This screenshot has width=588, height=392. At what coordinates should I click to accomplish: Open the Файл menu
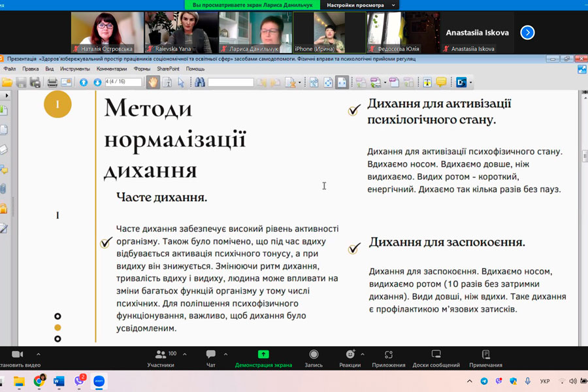tap(10, 69)
